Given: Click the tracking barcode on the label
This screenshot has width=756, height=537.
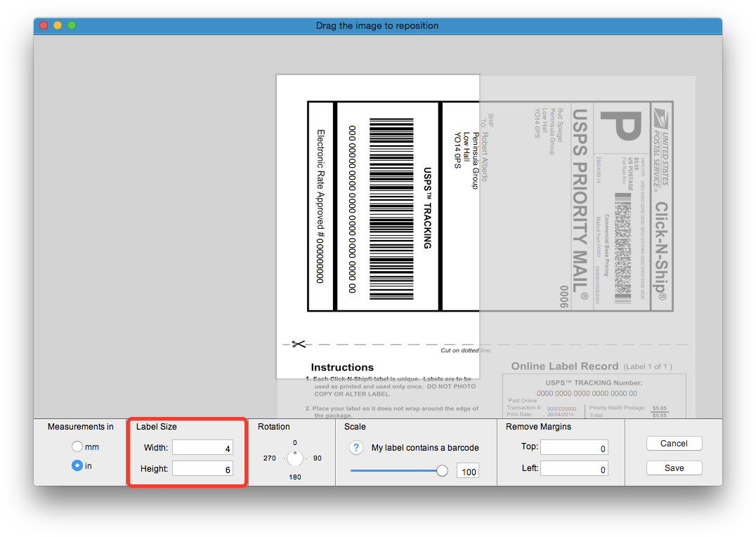Looking at the screenshot, I should pyautogui.click(x=391, y=209).
